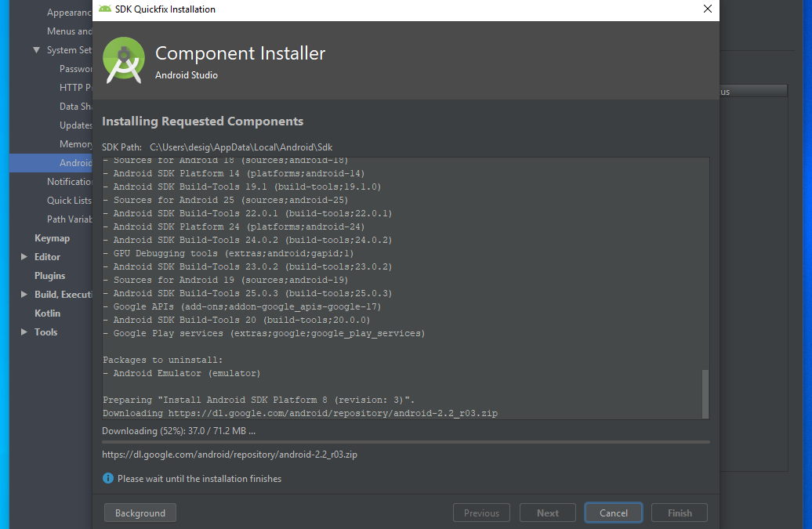Click the 'Downloading https://dl.google.com' log line
Viewport: 812px width, 529px height.
(300, 413)
